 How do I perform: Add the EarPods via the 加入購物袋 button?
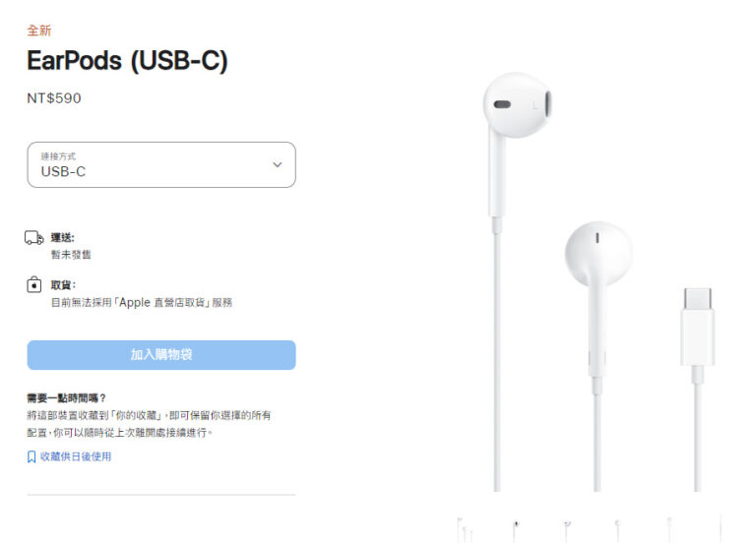click(161, 355)
